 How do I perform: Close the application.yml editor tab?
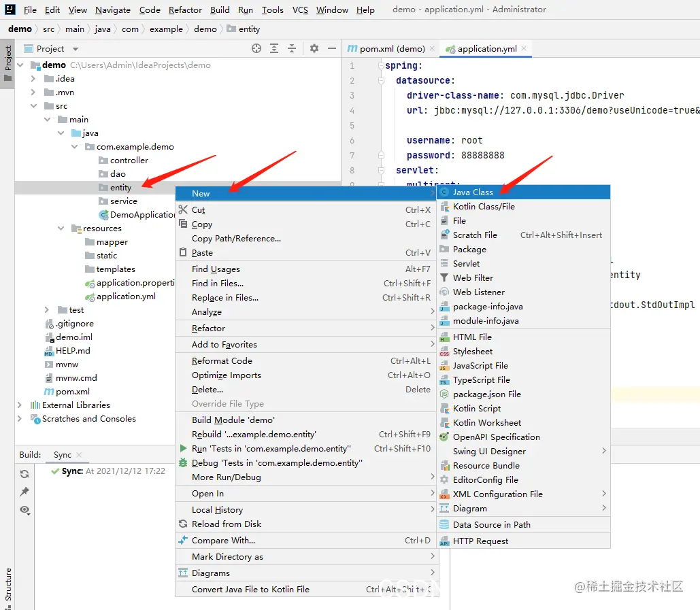[x=524, y=48]
